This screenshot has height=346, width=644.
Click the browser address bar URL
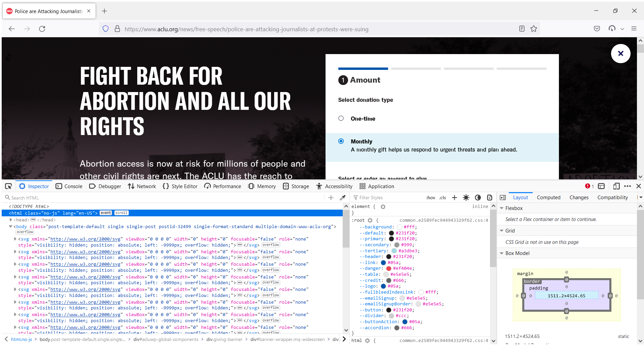(x=247, y=29)
